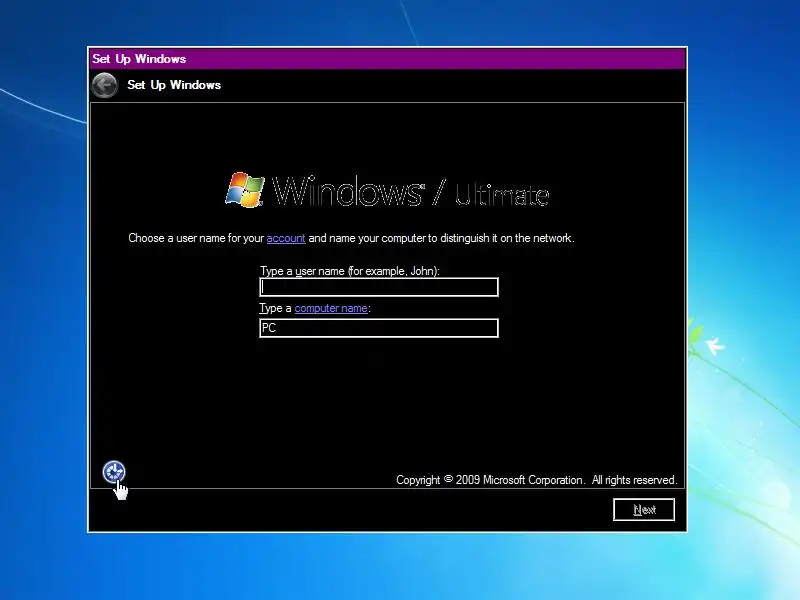The image size is (800, 600).
Task: Click the copyright 2009 Microsoft Corporation text
Action: (537, 480)
